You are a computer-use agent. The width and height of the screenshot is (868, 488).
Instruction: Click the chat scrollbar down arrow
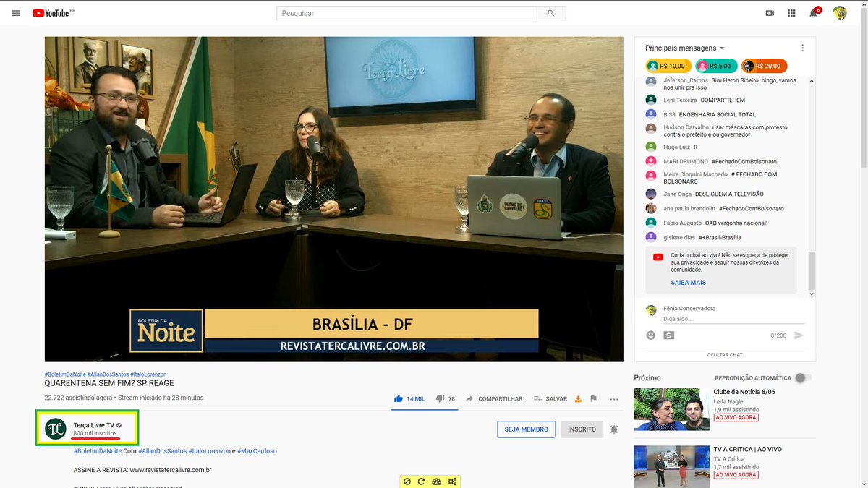(812, 294)
